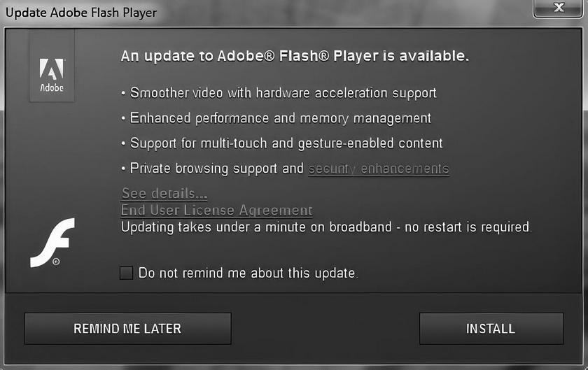588x370 pixels.
Task: Click the Adobe "A" logo emblem
Action: pyautogui.click(x=51, y=70)
